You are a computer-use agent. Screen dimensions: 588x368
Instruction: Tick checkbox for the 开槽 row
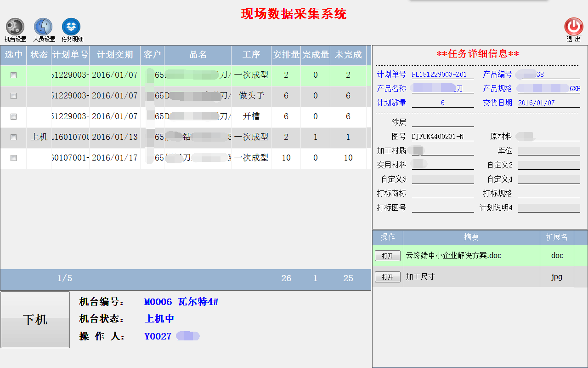(13, 116)
